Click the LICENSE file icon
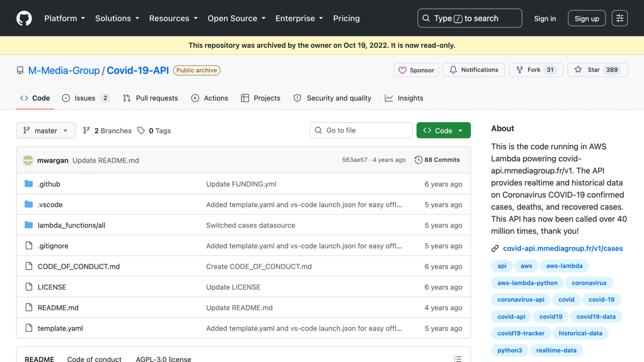The width and height of the screenshot is (644, 362). coord(29,287)
